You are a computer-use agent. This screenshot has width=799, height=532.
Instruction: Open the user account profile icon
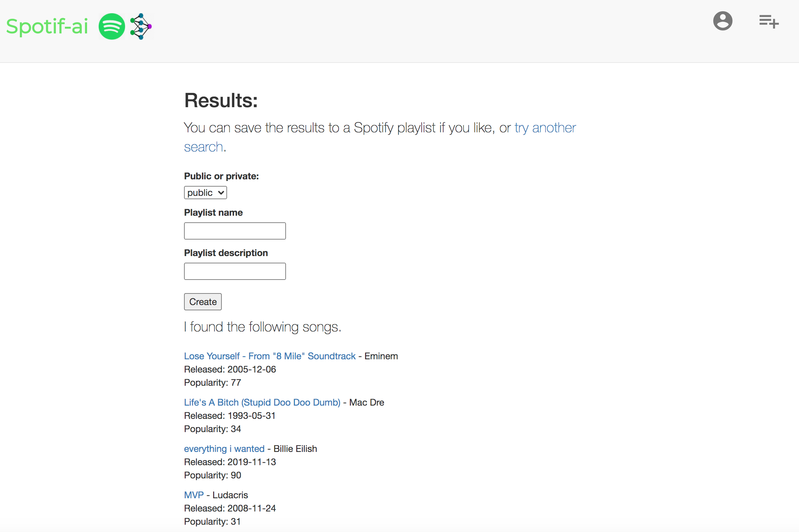(x=723, y=21)
